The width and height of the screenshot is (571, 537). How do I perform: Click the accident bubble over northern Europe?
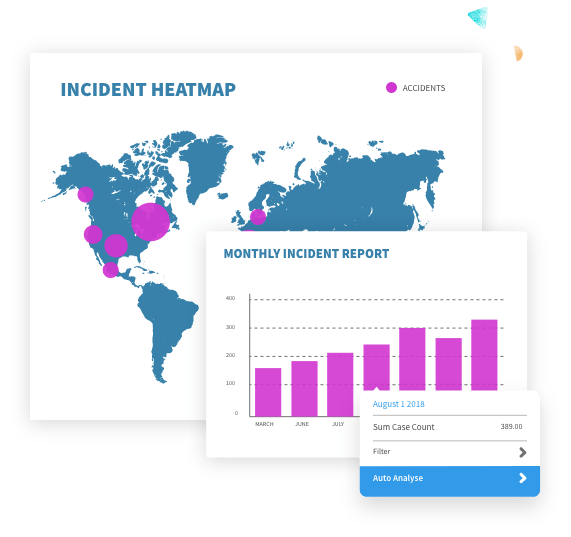click(x=258, y=217)
